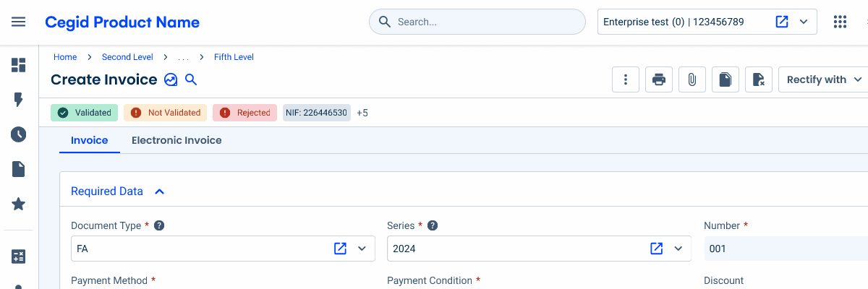Click the clock history icon in sidebar
This screenshot has width=868, height=289.
tap(19, 134)
